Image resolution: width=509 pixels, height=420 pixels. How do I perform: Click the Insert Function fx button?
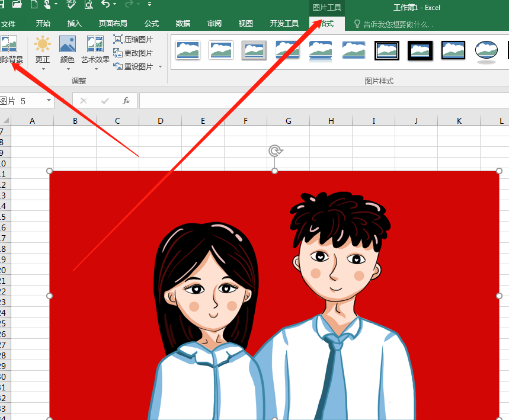coord(126,101)
